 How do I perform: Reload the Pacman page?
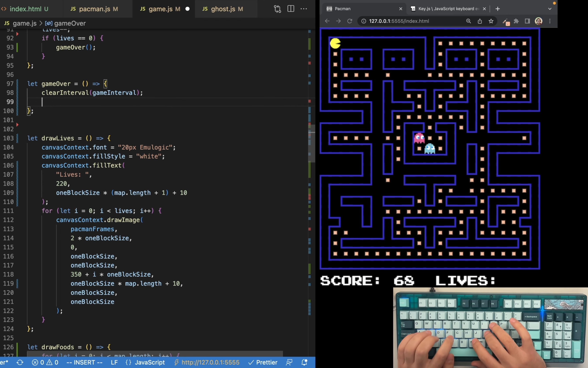tap(350, 21)
